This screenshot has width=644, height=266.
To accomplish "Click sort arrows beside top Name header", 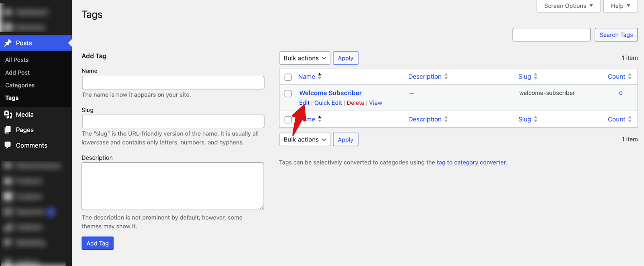I will 320,76.
